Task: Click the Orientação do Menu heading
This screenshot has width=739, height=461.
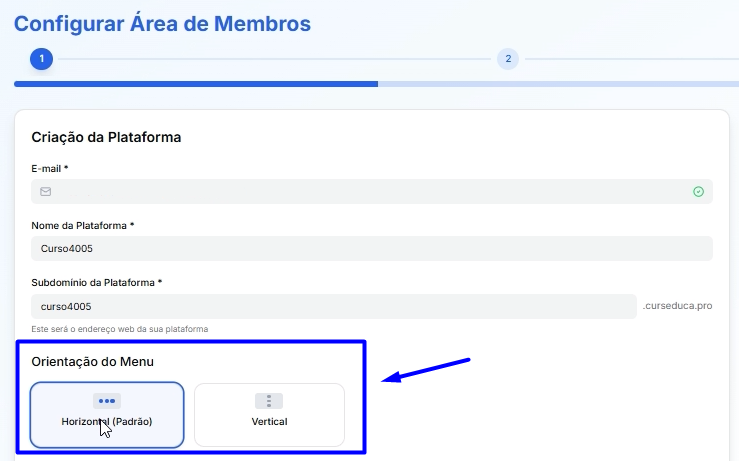Action: click(x=93, y=360)
